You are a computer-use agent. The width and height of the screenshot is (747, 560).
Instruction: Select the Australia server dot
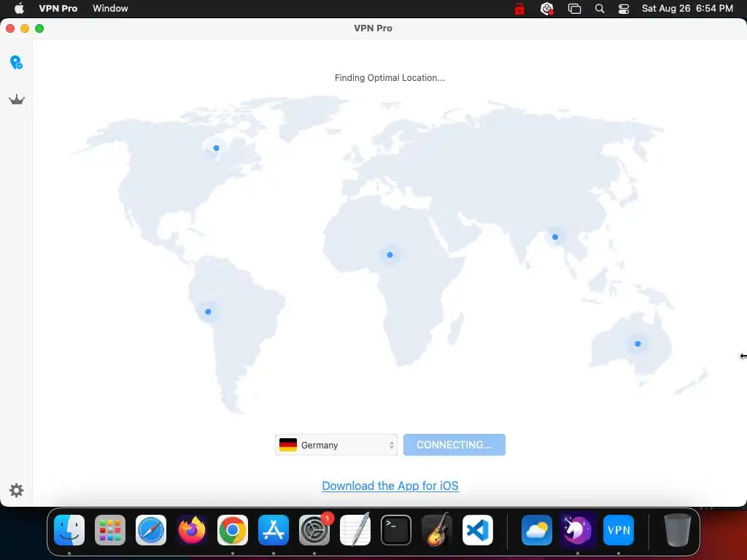(x=638, y=343)
